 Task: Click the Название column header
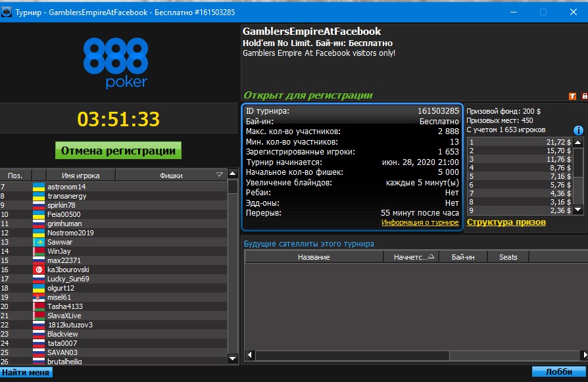point(314,257)
